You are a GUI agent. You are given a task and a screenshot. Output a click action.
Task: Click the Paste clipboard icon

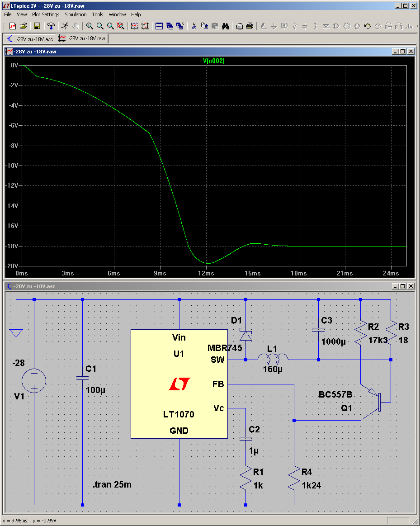click(215, 26)
